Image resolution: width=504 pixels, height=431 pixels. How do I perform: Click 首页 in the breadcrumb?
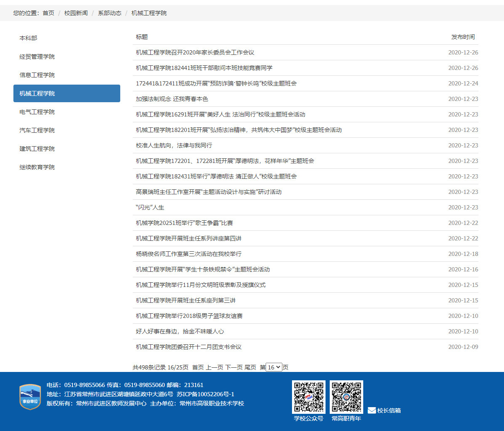[x=49, y=13]
